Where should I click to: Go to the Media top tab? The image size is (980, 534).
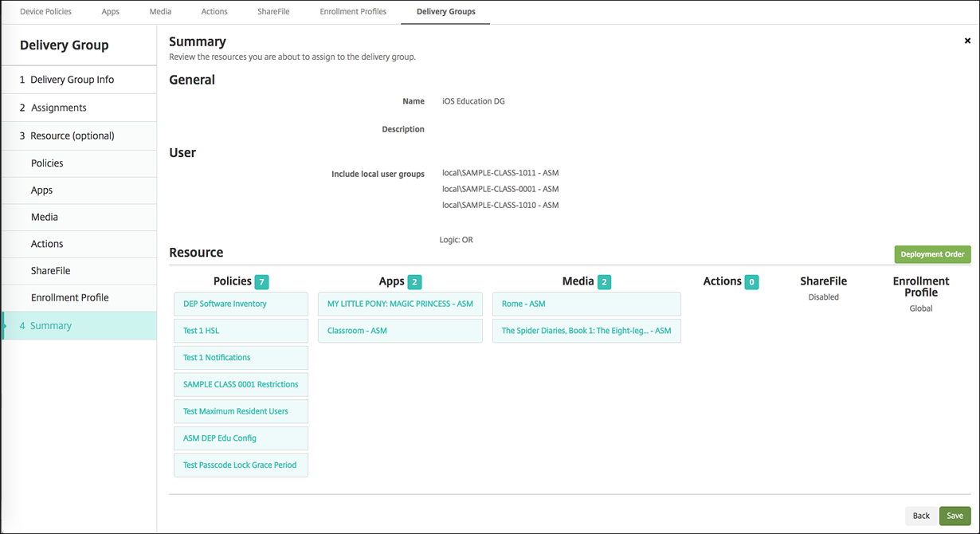pos(160,12)
